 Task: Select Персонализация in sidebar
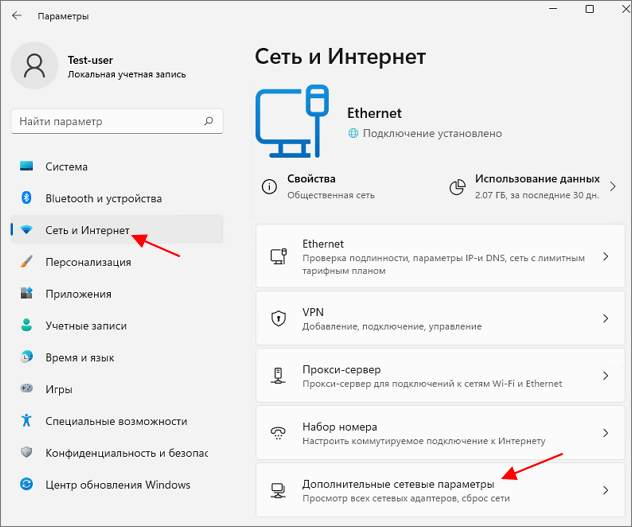pyautogui.click(x=117, y=262)
